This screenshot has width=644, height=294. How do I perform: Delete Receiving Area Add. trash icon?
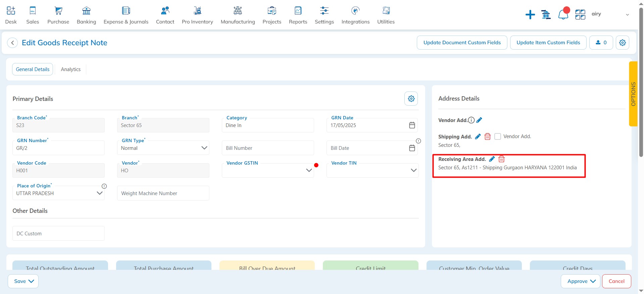click(x=501, y=159)
